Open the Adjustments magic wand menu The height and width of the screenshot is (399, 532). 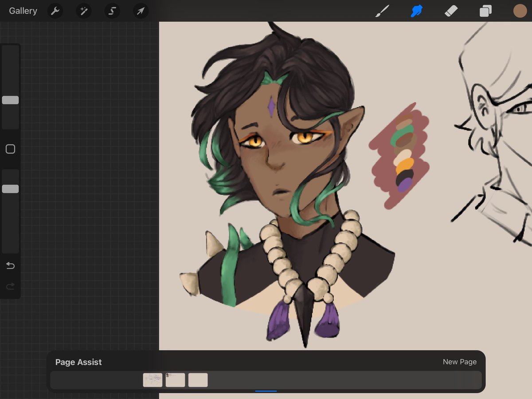click(84, 11)
